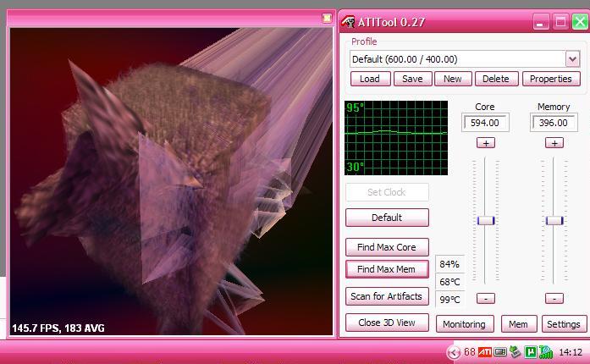590x364 pixels.
Task: Maximize the ATITool window
Action: tap(560, 22)
